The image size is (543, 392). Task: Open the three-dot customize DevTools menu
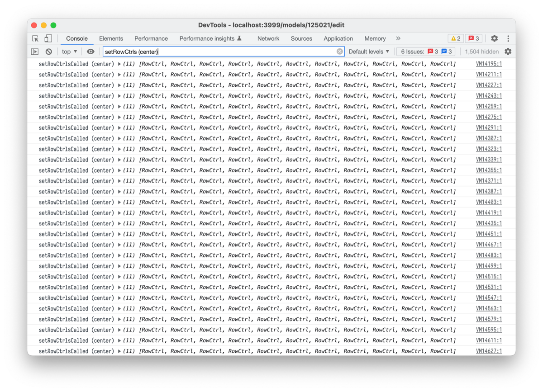[508, 38]
